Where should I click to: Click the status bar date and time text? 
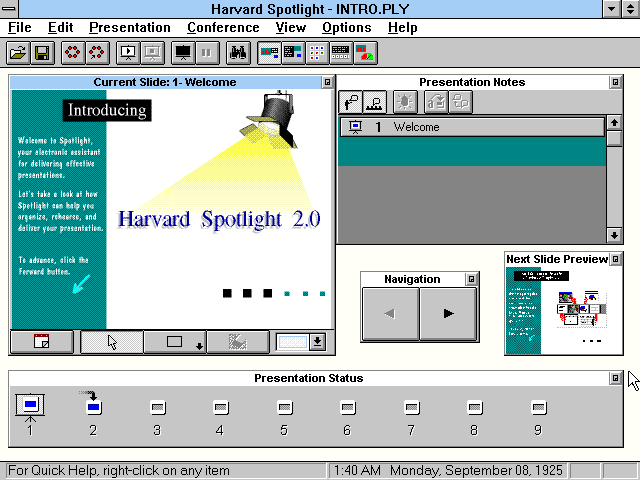click(x=448, y=471)
